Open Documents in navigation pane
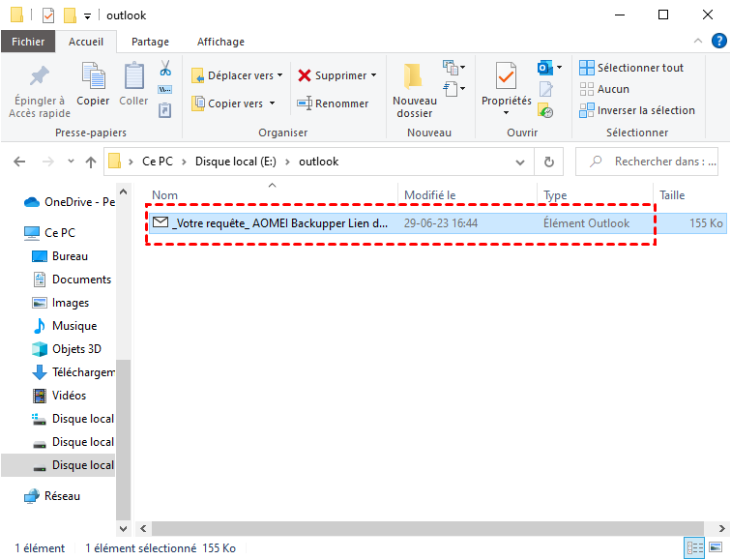Image resolution: width=731 pixels, height=560 pixels. click(x=72, y=280)
